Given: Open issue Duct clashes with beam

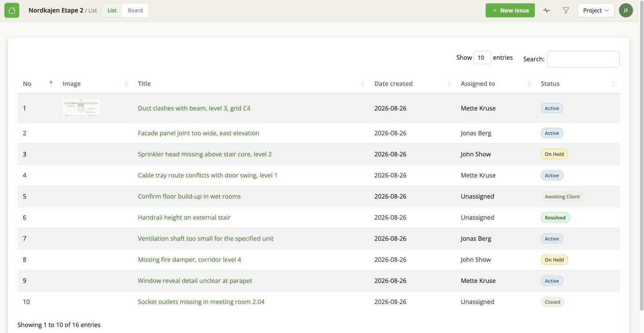Looking at the screenshot, I should pyautogui.click(x=194, y=108).
